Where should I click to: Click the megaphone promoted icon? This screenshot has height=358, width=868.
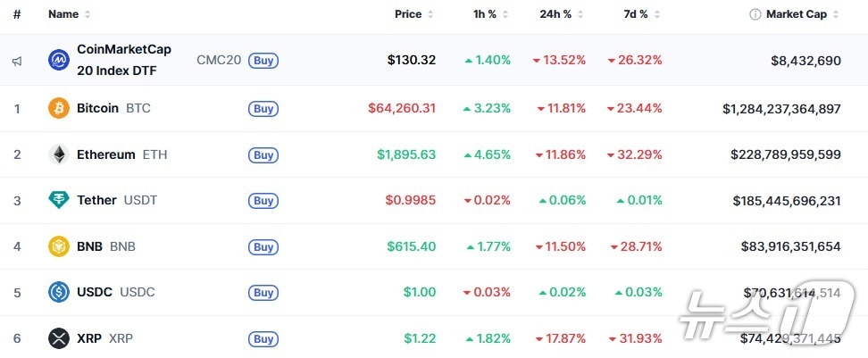pyautogui.click(x=17, y=61)
